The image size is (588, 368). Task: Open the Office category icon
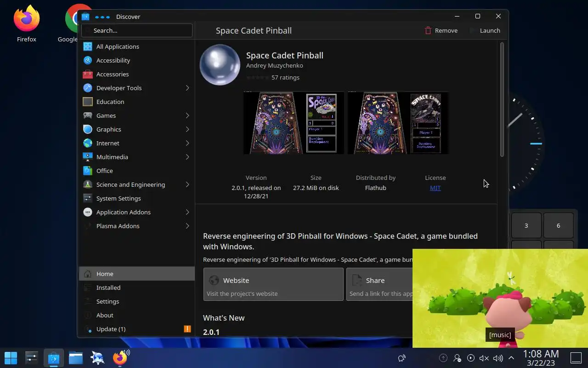88,171
